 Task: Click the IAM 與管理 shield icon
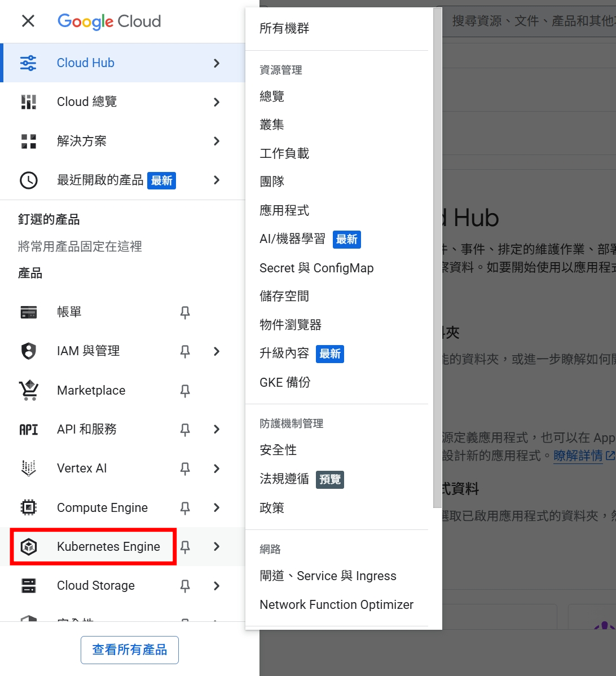coord(28,351)
